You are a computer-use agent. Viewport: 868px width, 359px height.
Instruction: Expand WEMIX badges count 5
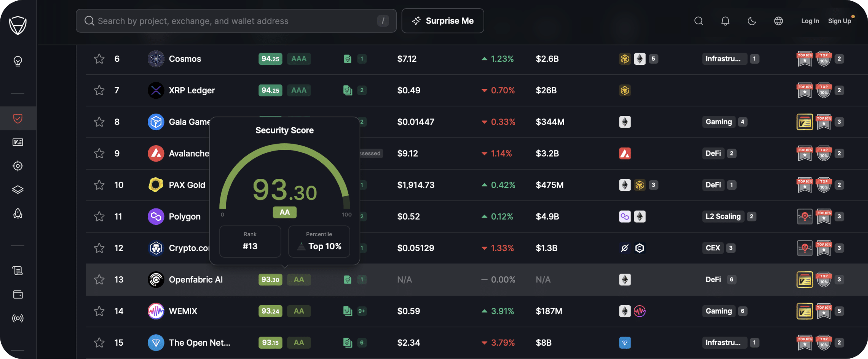point(839,311)
